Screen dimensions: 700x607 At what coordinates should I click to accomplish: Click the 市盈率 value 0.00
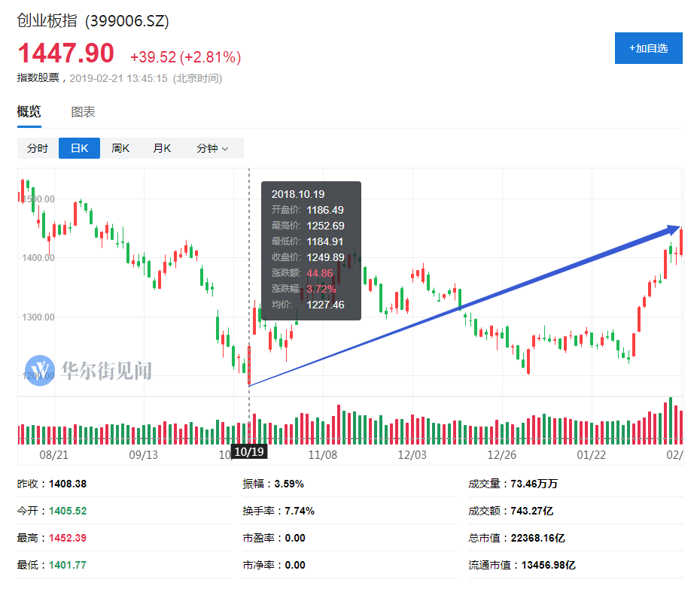[295, 538]
